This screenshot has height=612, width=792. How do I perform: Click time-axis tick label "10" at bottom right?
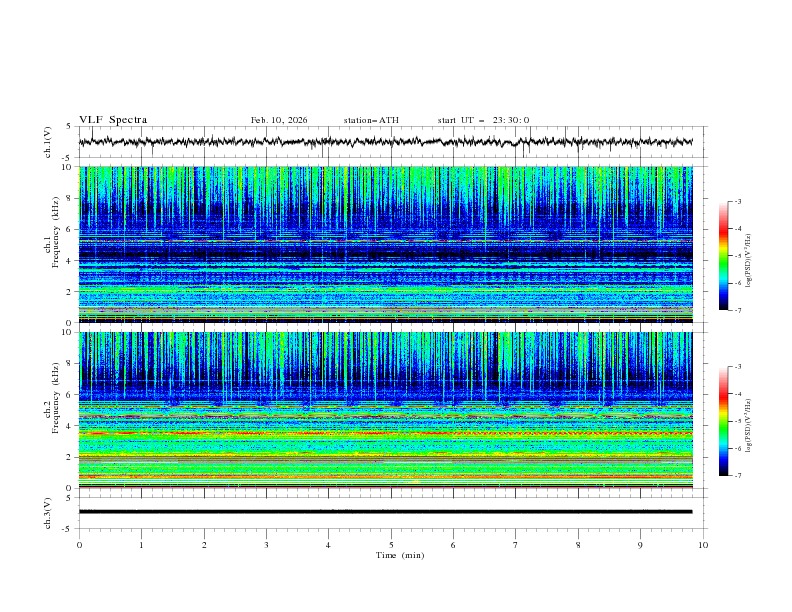(x=703, y=545)
